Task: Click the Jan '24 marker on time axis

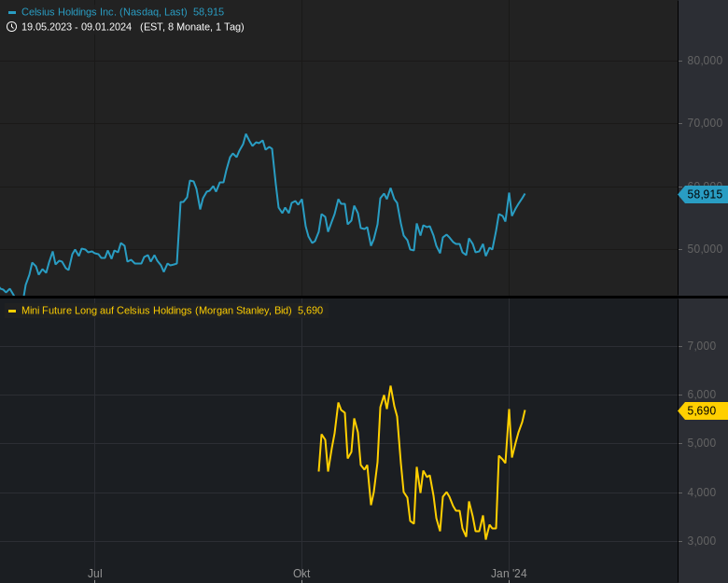Action: click(509, 574)
